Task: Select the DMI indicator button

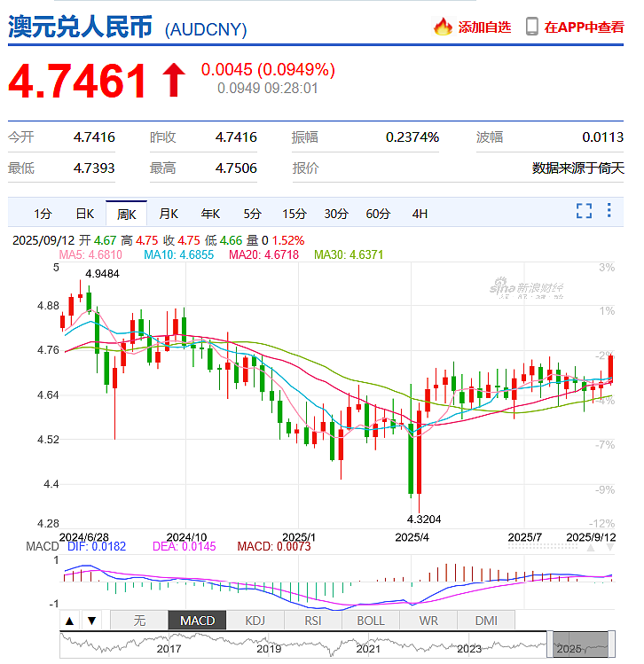Action: 486,621
